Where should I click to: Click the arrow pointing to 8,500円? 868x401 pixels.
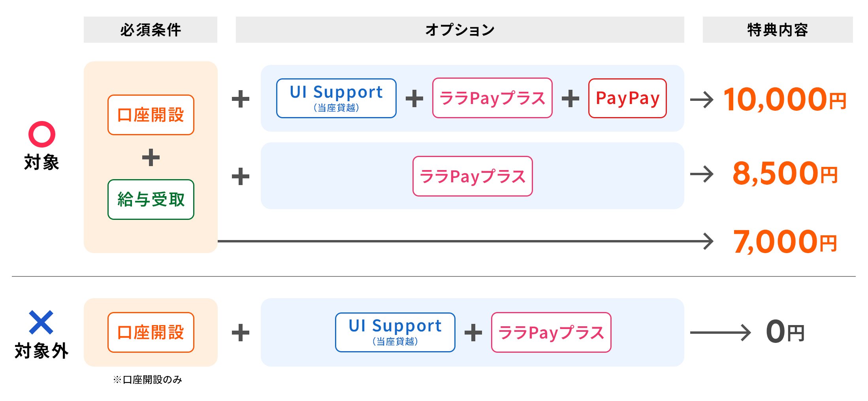702,174
